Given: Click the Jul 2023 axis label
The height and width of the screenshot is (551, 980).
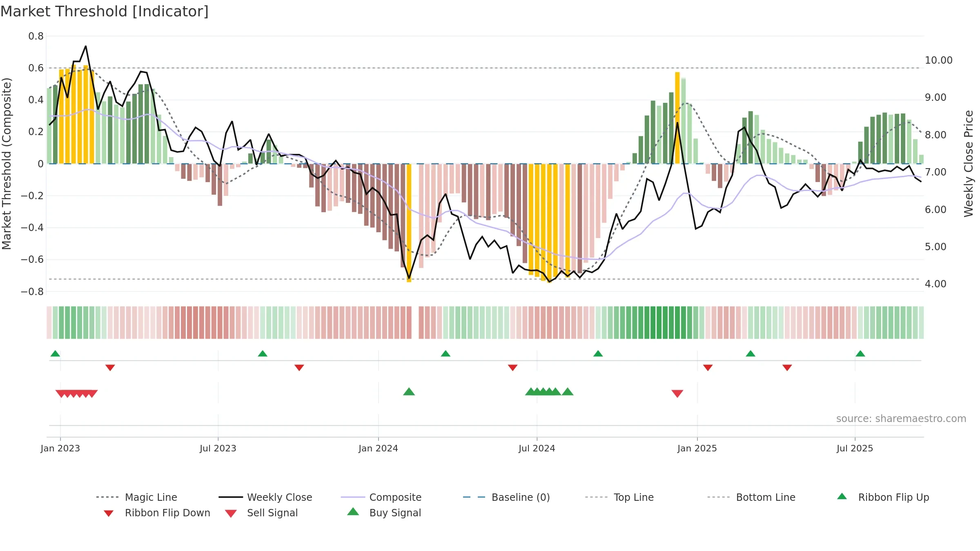Looking at the screenshot, I should pos(218,448).
